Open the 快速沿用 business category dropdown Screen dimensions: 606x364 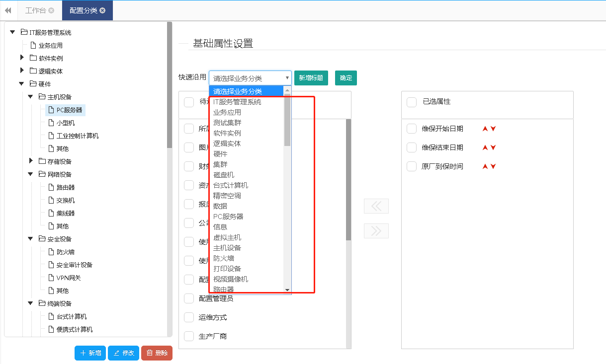[250, 78]
